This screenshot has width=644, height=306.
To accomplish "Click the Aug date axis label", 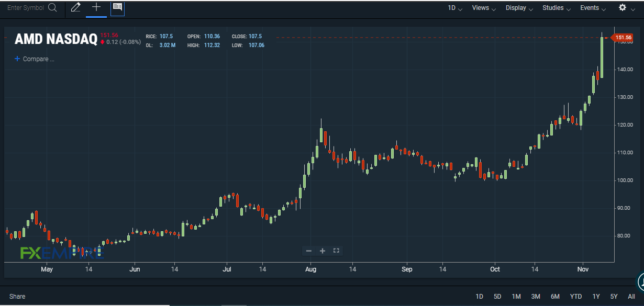I will click(310, 269).
